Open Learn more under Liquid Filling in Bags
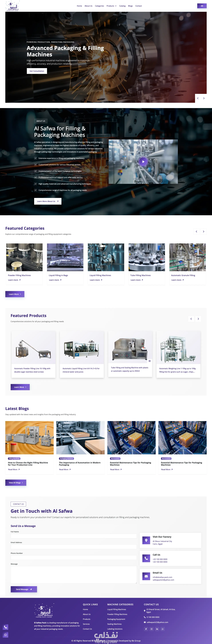This screenshot has height=644, width=212. pyautogui.click(x=55, y=280)
